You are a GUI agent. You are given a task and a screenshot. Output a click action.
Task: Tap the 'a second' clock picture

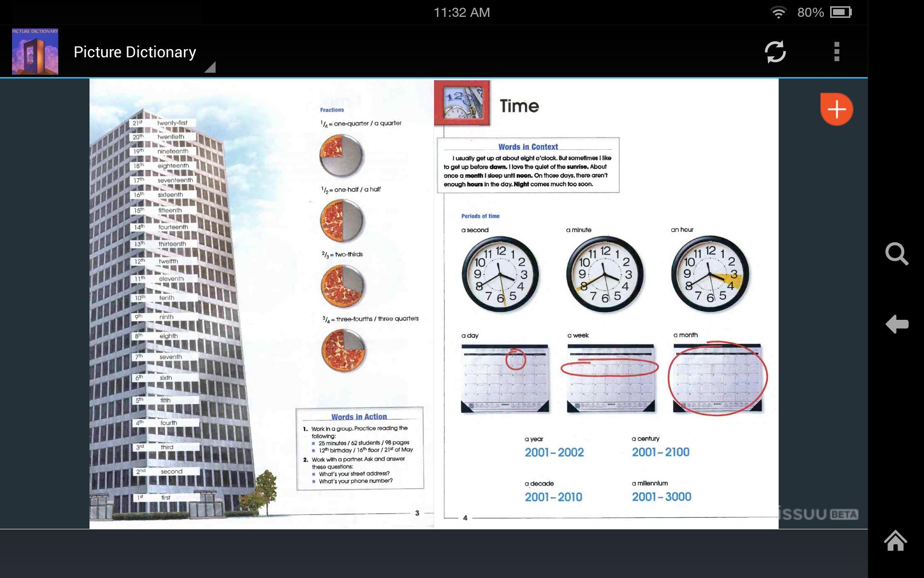(500, 274)
